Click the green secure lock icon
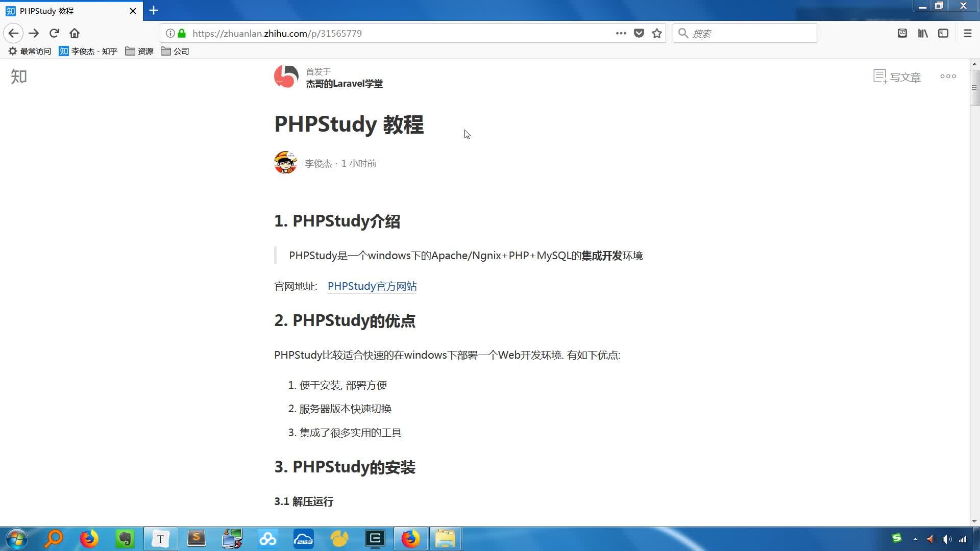980x551 pixels. tap(182, 33)
